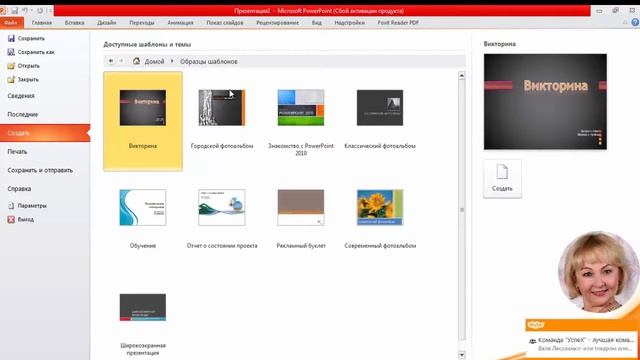Select the Викторина template

pyautogui.click(x=143, y=121)
